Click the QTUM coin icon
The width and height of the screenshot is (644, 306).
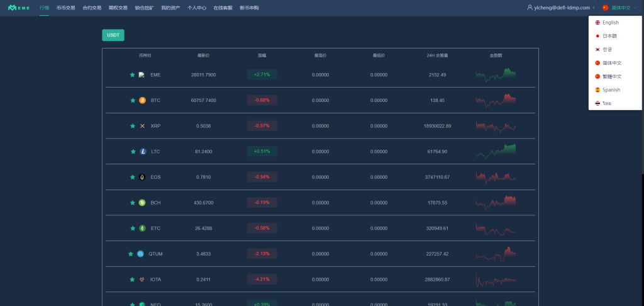tap(140, 254)
